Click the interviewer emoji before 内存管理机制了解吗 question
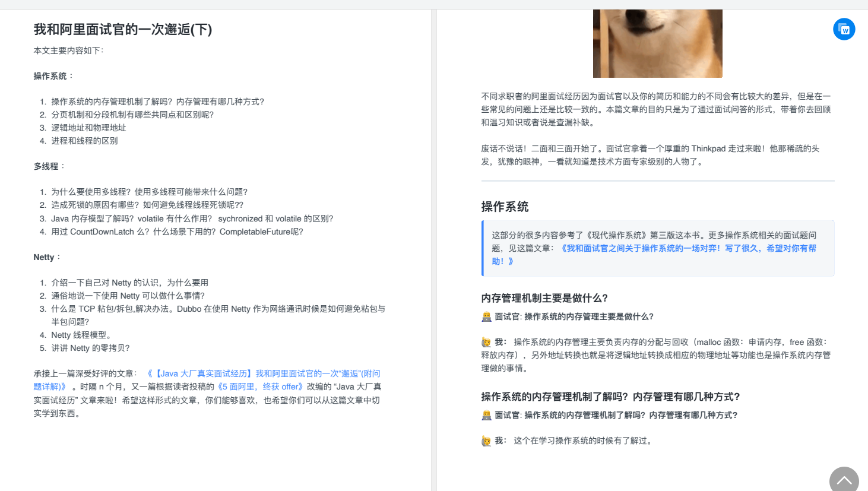 pos(487,416)
